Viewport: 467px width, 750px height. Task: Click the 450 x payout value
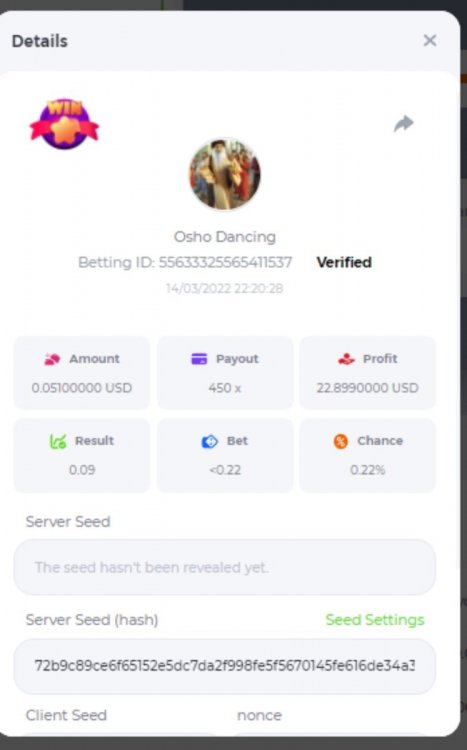pyautogui.click(x=224, y=387)
